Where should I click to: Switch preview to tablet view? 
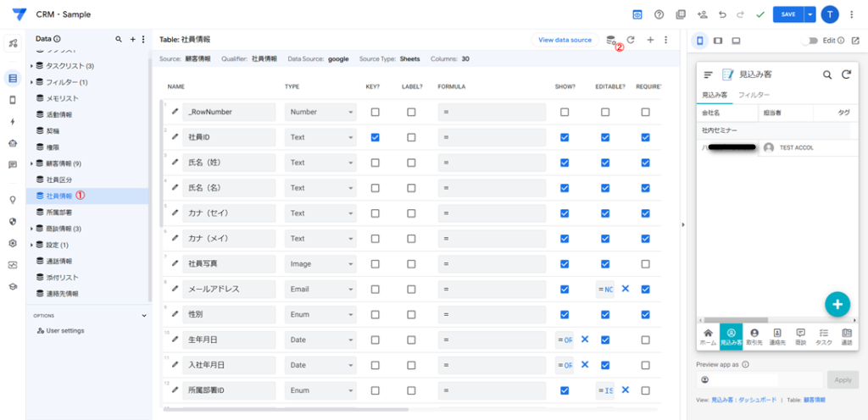tap(718, 40)
